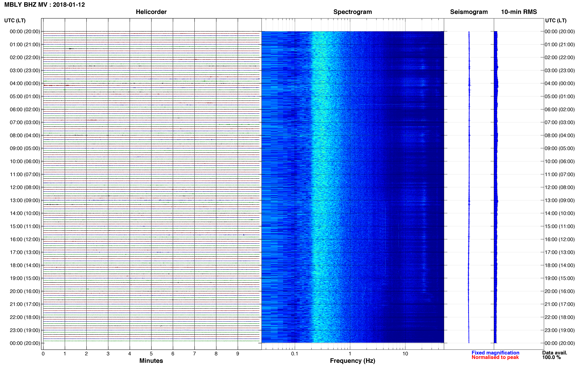Click the '0.1' tick on the Frequency axis
The height and width of the screenshot is (368, 588).
click(295, 354)
